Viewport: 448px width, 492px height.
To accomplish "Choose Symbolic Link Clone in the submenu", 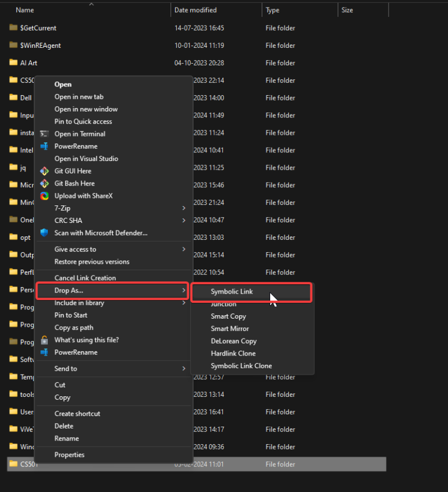I will tap(242, 366).
